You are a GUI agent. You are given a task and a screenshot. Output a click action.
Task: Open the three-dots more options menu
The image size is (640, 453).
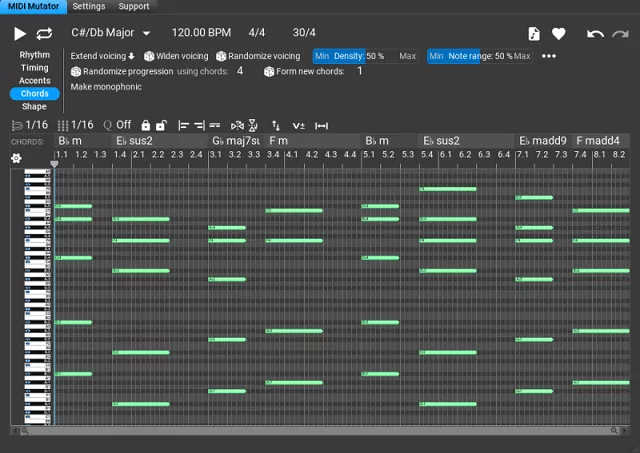(x=549, y=56)
